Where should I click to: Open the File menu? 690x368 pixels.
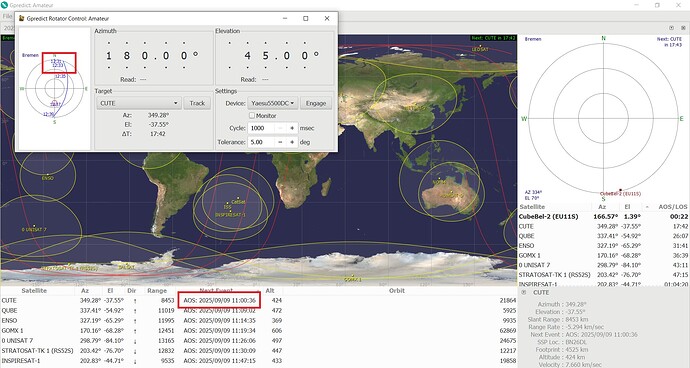7,16
